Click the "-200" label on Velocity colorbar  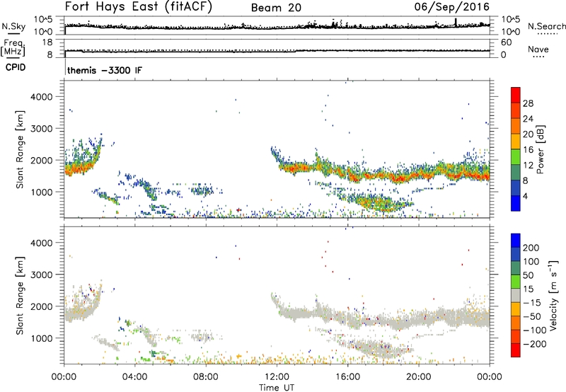[x=535, y=344]
